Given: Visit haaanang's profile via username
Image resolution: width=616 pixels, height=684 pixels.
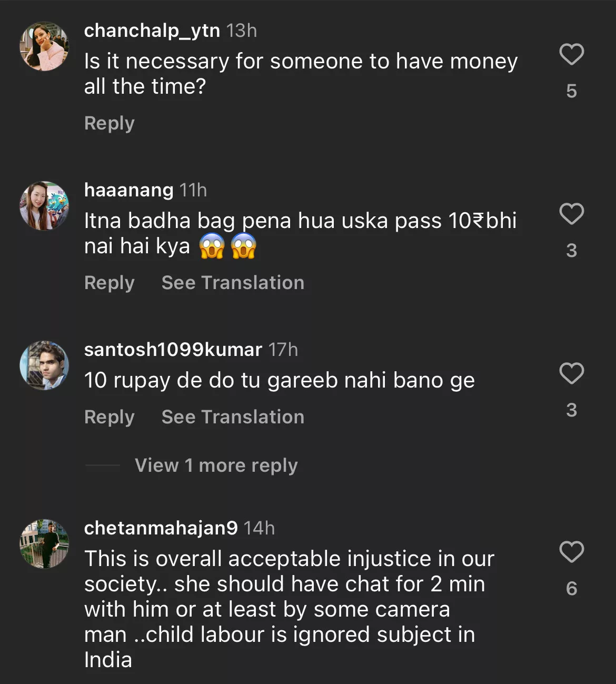Looking at the screenshot, I should 128,190.
